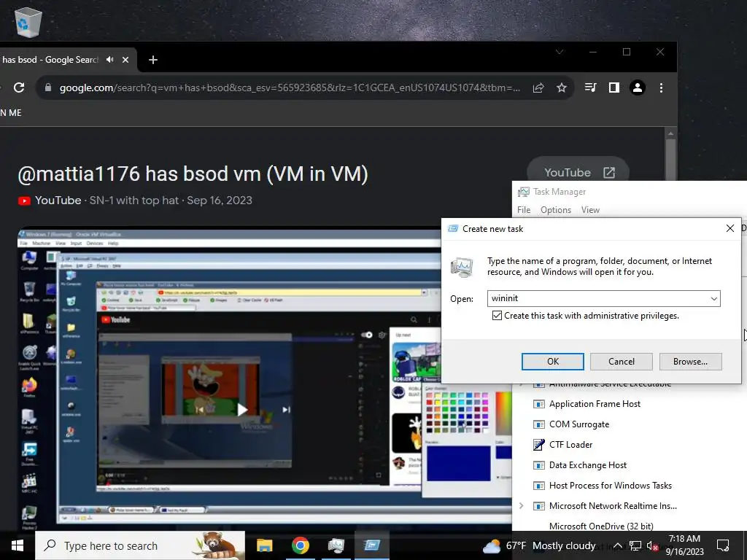The width and height of the screenshot is (747, 560).
Task: Open the Browse file picker
Action: (690, 362)
